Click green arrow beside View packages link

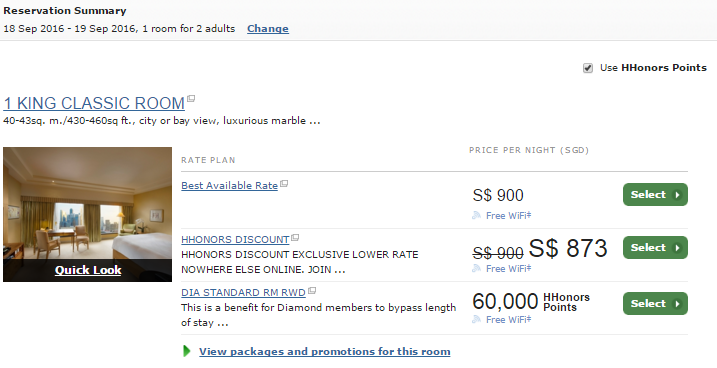[x=187, y=351]
